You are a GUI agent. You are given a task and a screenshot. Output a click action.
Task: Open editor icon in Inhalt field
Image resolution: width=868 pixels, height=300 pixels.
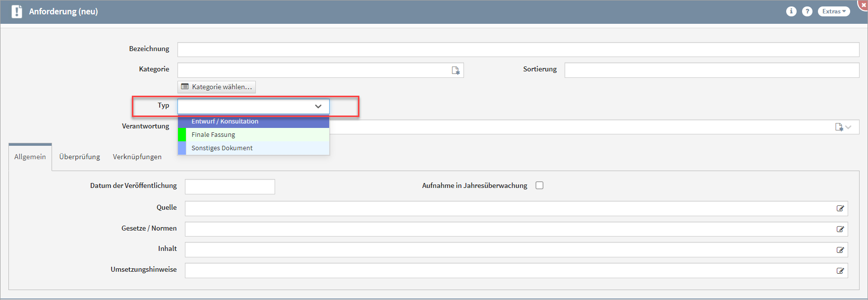coord(840,250)
